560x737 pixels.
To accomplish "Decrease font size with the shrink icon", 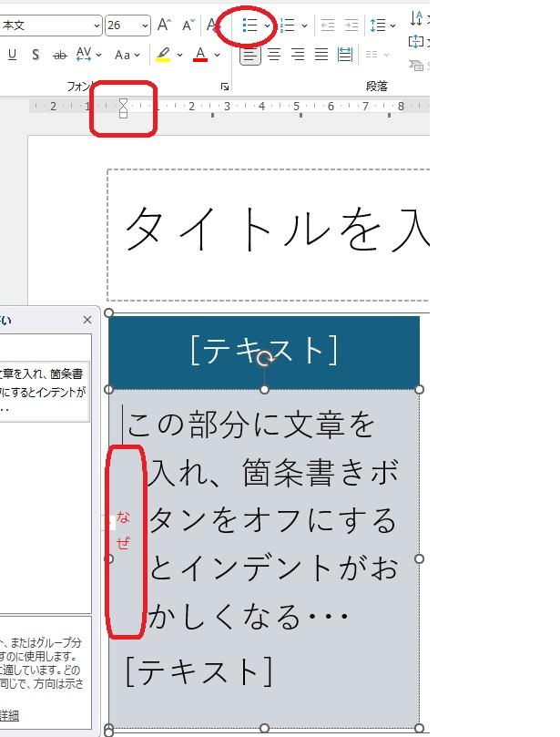I will coord(188,25).
